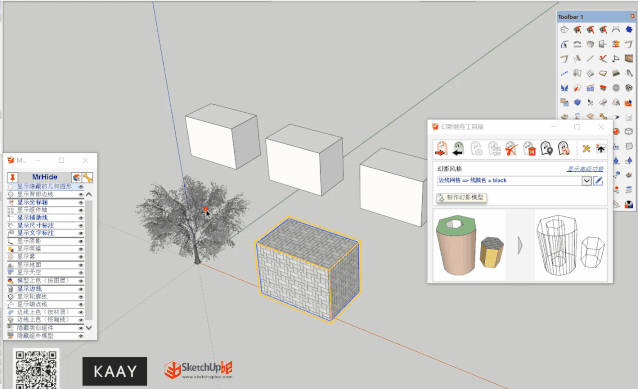This screenshot has width=638, height=389.
Task: Click the 制作幻影模型 button
Action: (461, 197)
